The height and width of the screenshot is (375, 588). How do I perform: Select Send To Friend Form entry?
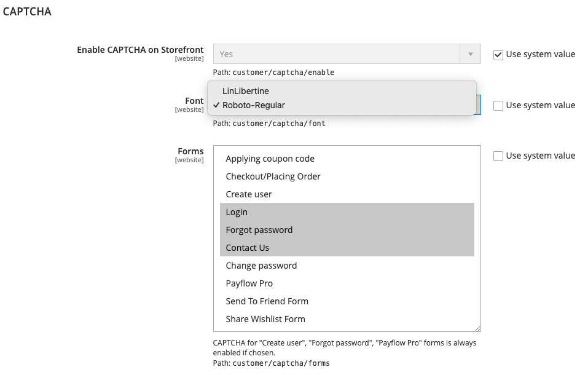[347, 301]
